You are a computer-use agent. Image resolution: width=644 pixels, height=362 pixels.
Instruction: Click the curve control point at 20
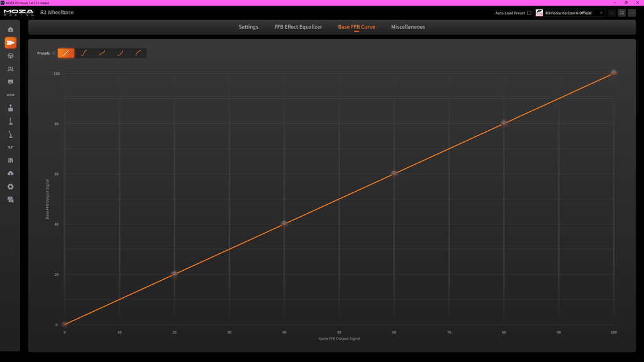(175, 274)
